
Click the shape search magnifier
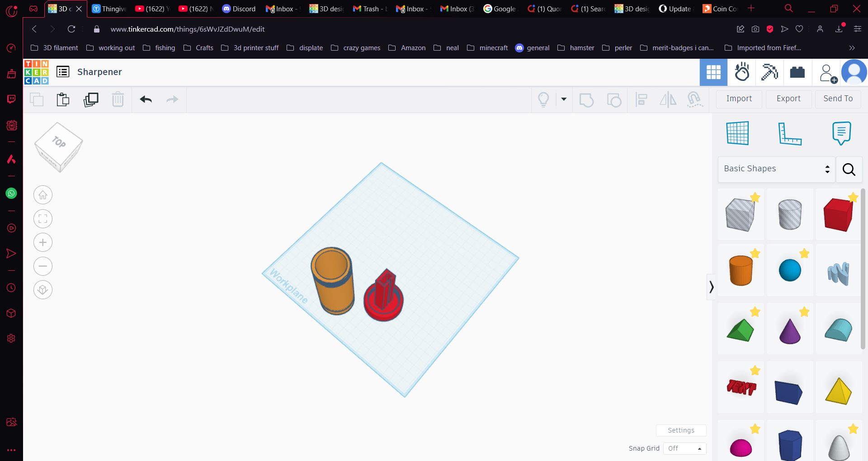tap(849, 169)
